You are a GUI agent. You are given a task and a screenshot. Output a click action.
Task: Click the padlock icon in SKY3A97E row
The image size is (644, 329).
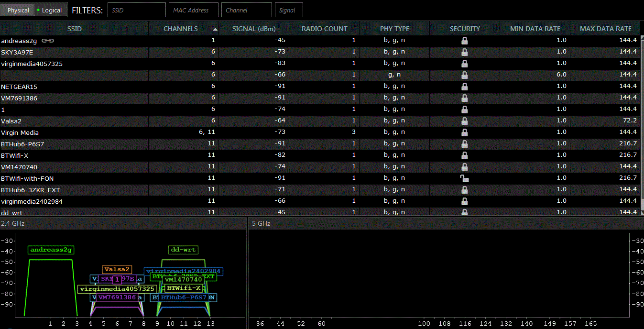(x=464, y=52)
